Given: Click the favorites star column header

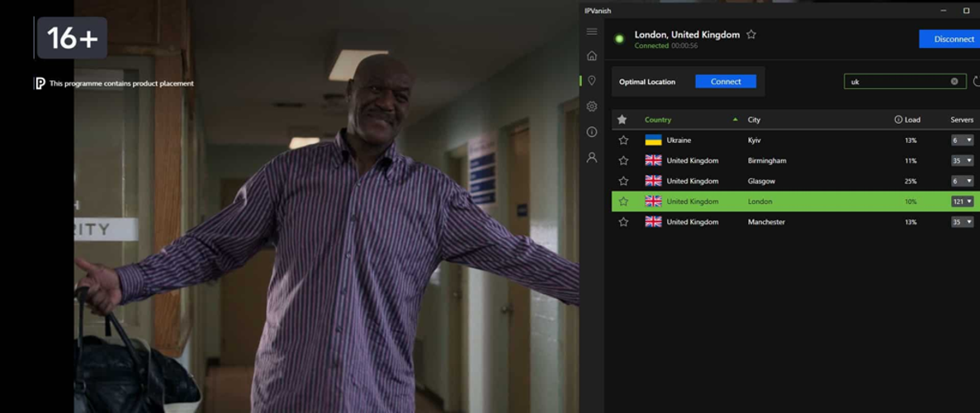Looking at the screenshot, I should (x=623, y=120).
